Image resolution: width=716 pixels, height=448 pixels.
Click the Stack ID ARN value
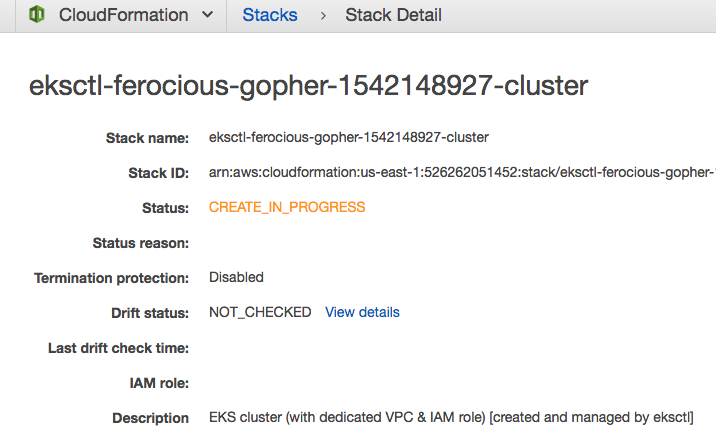click(462, 172)
